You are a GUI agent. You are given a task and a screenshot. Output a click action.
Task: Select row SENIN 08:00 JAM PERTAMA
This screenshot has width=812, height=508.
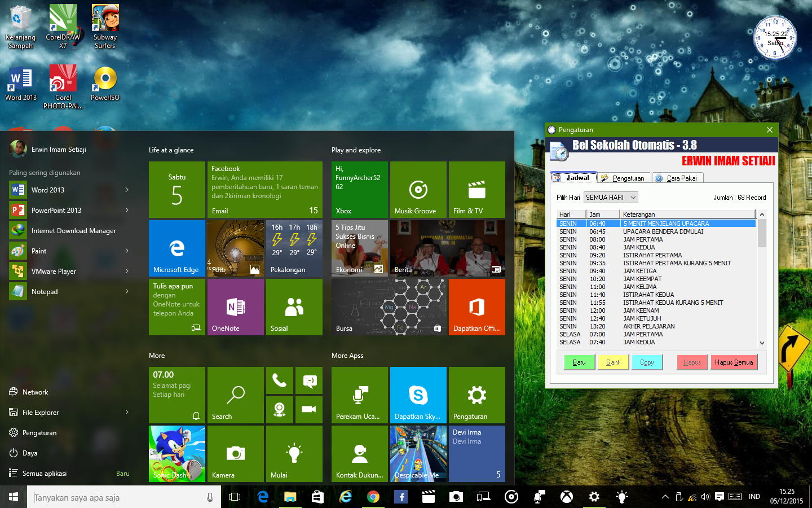[656, 239]
